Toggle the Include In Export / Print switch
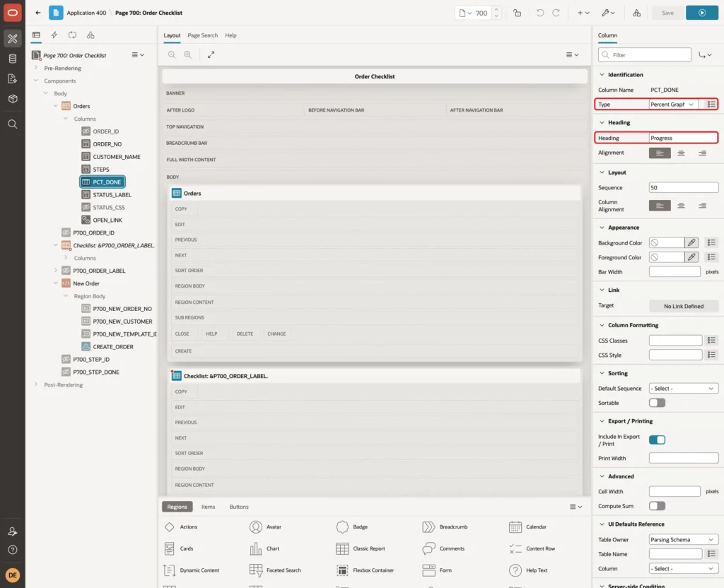 click(x=657, y=440)
